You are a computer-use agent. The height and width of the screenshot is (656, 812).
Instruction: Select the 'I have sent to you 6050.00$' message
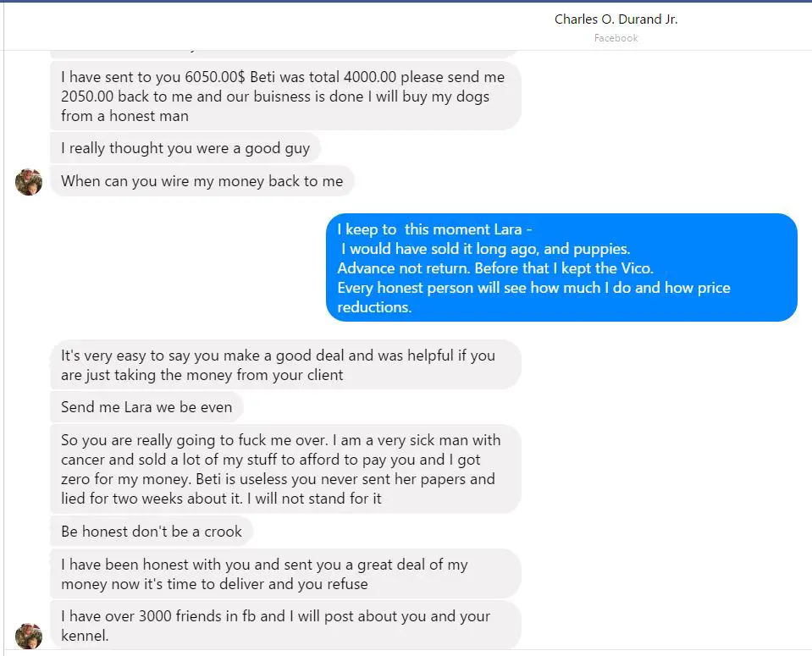285,96
